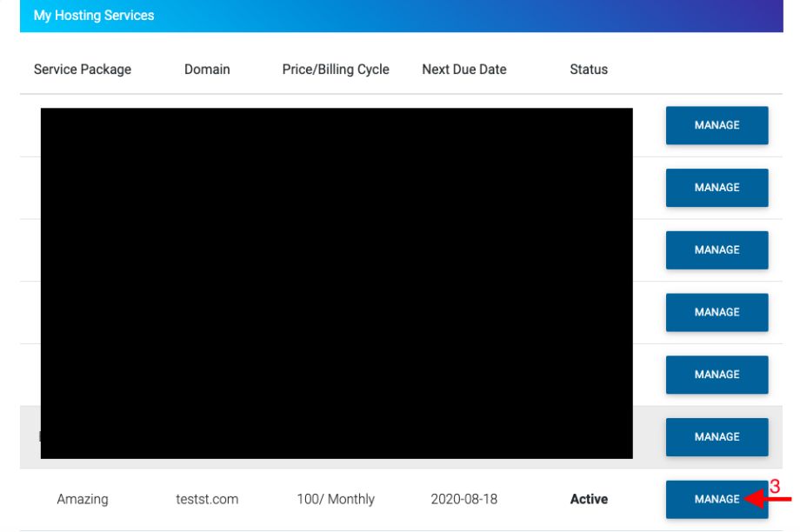Image resolution: width=800 pixels, height=532 pixels.
Task: Click the MANAGE button marked by red arrow 3
Action: coord(717,499)
